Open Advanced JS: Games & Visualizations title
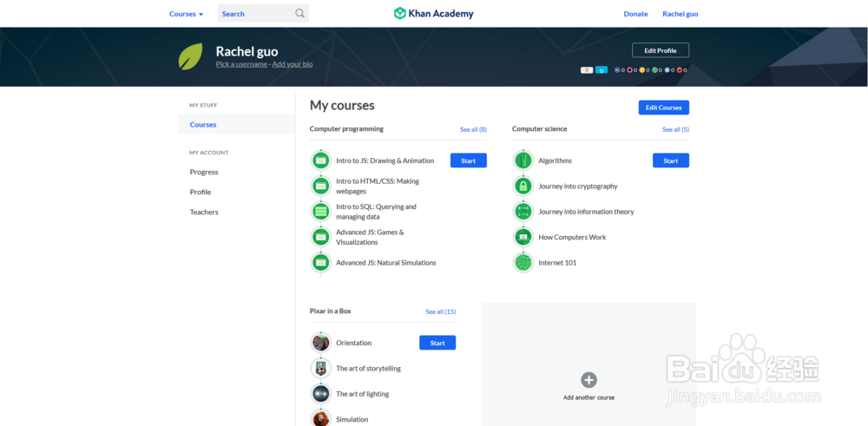The image size is (868, 426). pyautogui.click(x=371, y=237)
